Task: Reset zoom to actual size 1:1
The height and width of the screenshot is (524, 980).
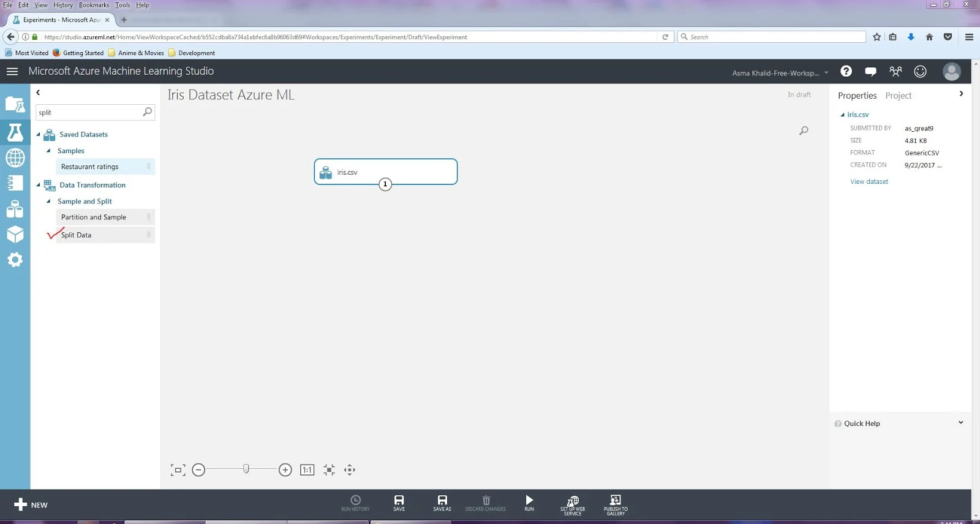Action: (x=307, y=470)
